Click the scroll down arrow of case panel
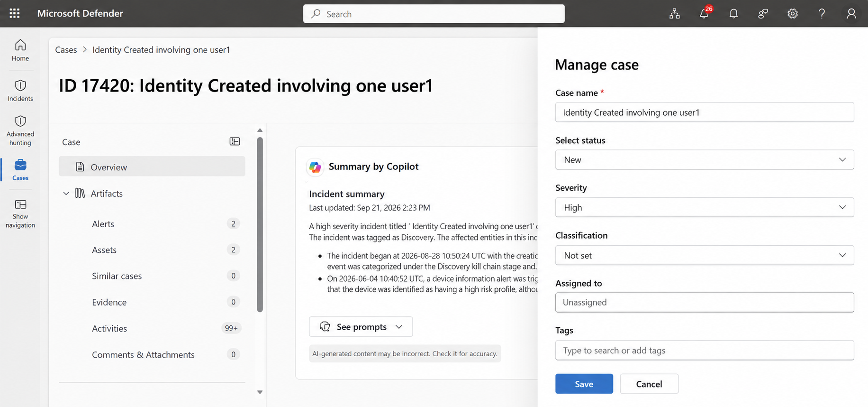The height and width of the screenshot is (407, 868). click(x=260, y=392)
